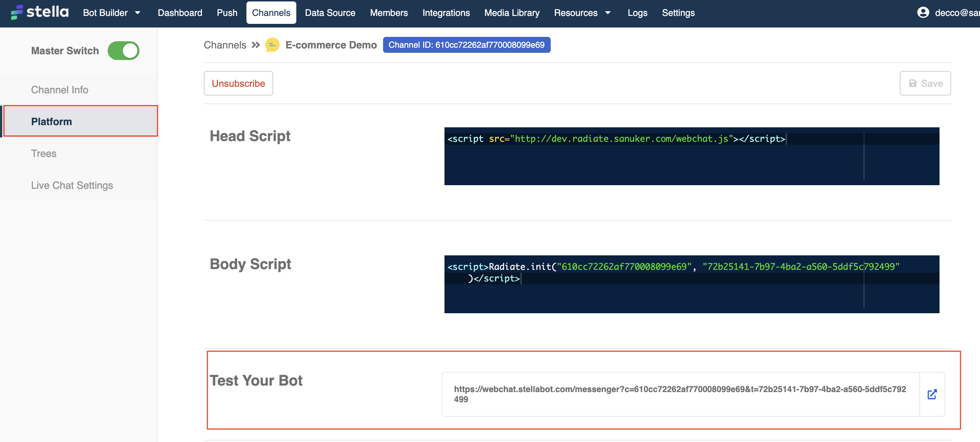Click the chat bubble icon next to E-commerce Demo

(272, 45)
